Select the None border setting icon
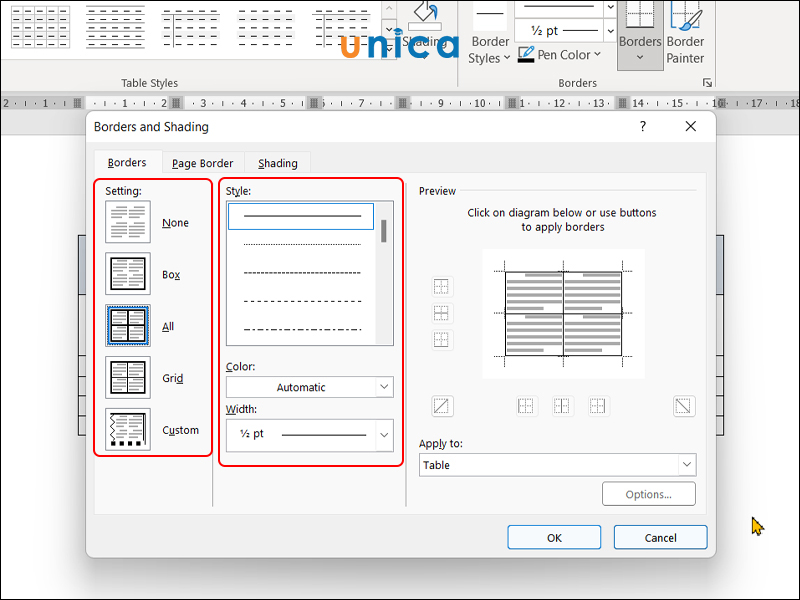Image resolution: width=800 pixels, height=600 pixels. 128,223
